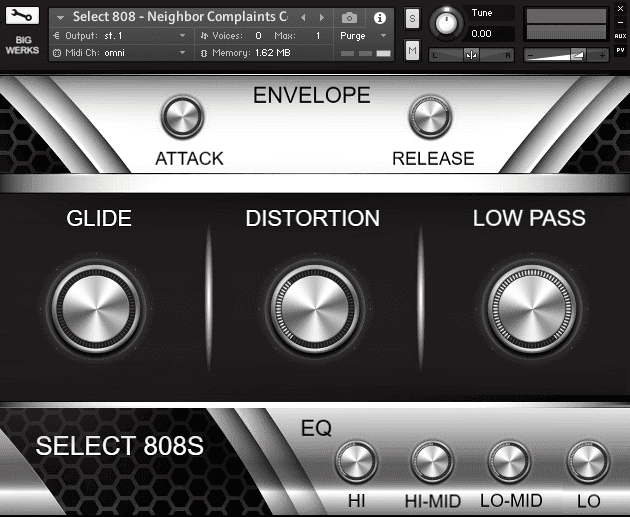Click the envelope Release knob
The image size is (630, 517).
click(x=430, y=117)
